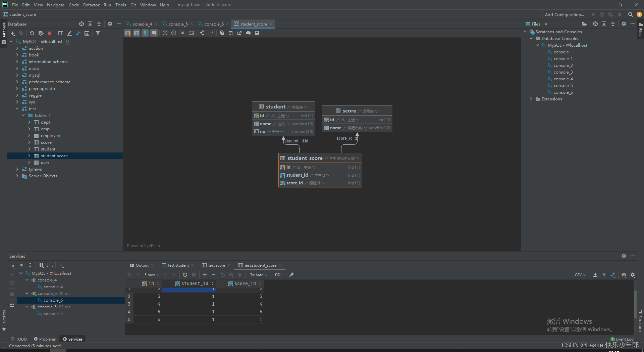Set diagram to actual size 1:1
This screenshot has width=644, height=352.
pyautogui.click(x=182, y=33)
